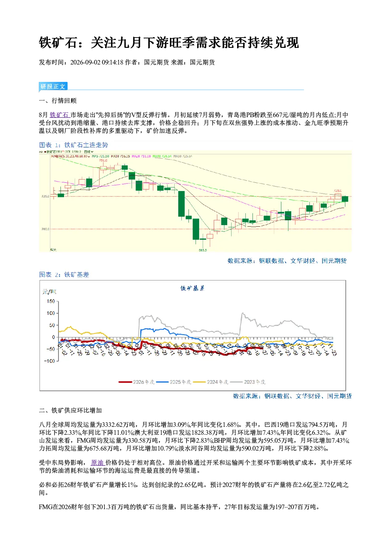
Task: Click the 583.5 low price label on candlestick chart
Action: tap(203, 250)
